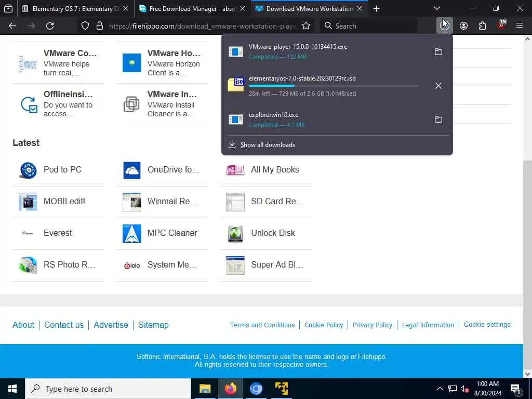Viewport: 532px width, 399px height.
Task: Open the uBlock extension icon showing 19
Action: point(501,25)
